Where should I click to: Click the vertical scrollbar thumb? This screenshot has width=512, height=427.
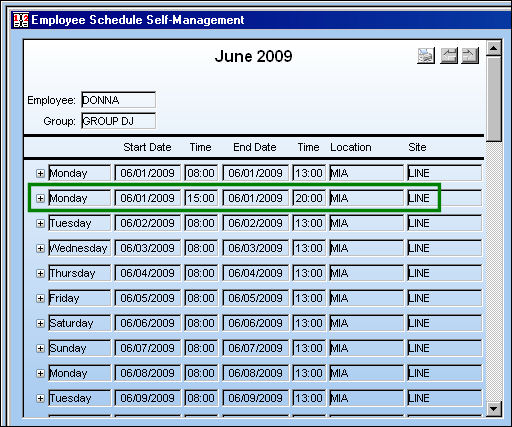click(494, 99)
